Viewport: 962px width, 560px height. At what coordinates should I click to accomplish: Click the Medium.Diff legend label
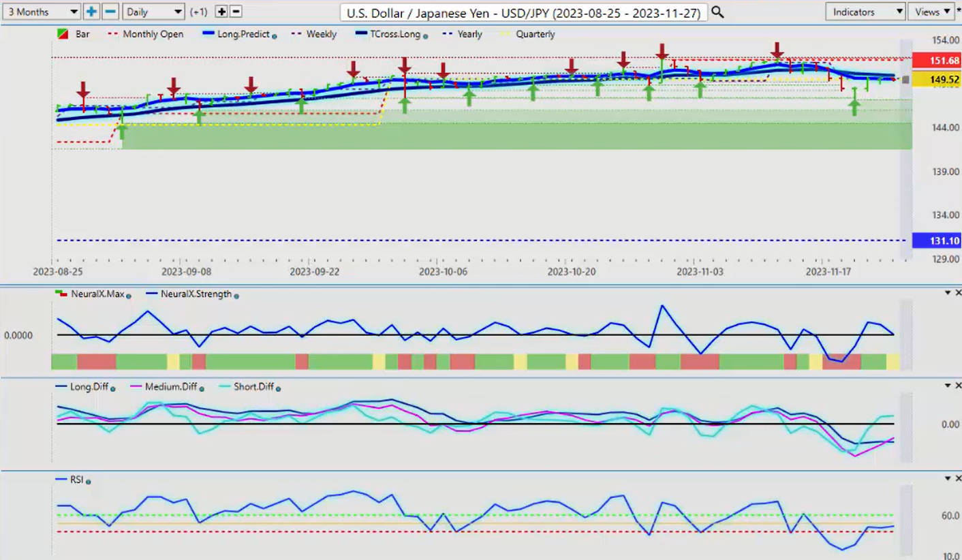point(172,387)
